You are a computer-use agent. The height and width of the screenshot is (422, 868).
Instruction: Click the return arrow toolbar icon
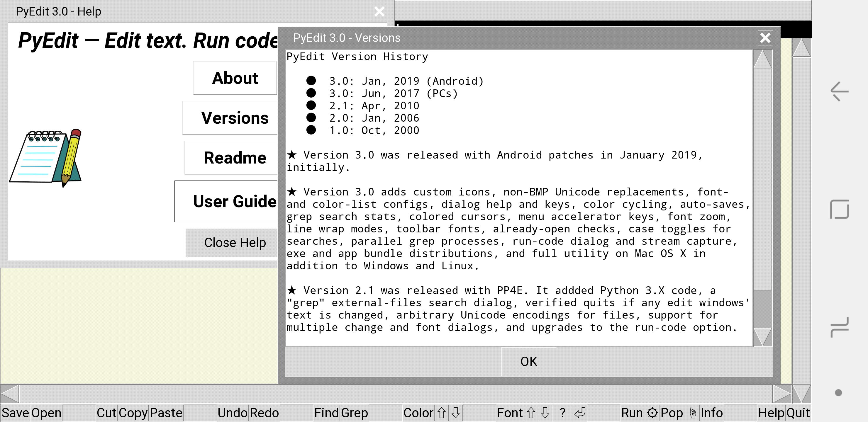coord(580,413)
